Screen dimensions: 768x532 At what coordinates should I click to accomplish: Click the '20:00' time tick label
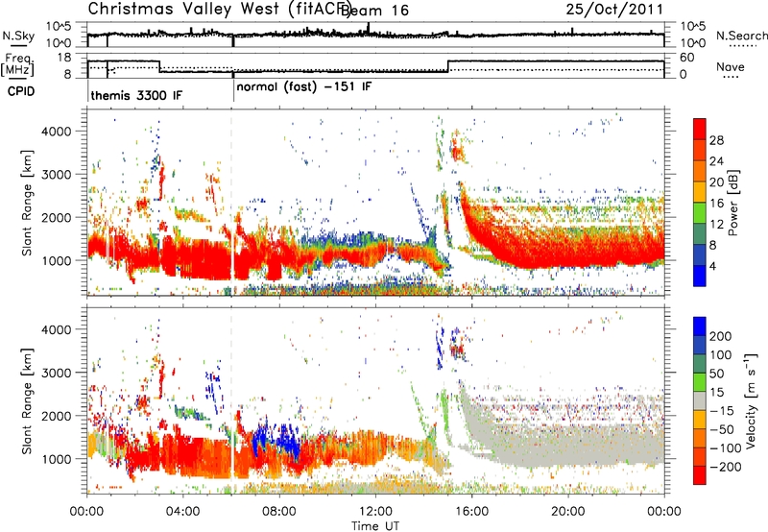[x=567, y=512]
